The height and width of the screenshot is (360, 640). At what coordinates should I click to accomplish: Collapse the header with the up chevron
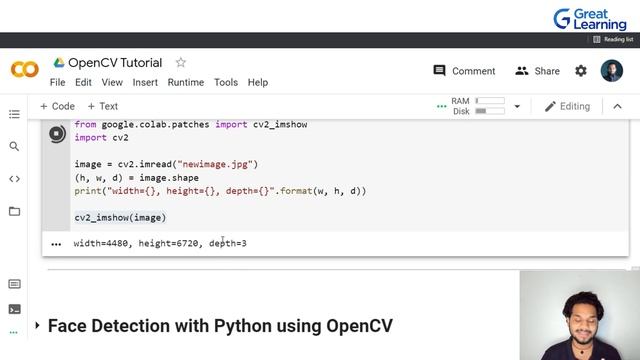tap(617, 107)
